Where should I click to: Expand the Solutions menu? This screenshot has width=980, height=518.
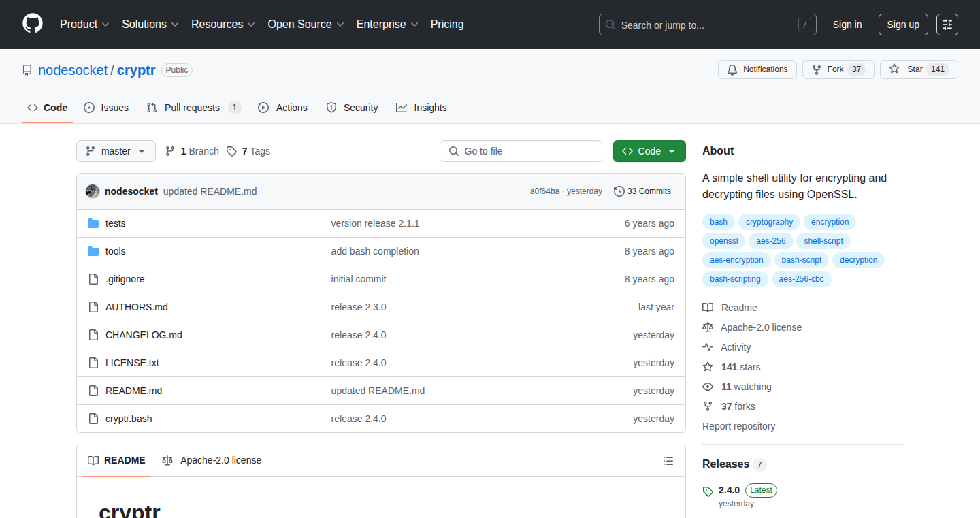(150, 25)
